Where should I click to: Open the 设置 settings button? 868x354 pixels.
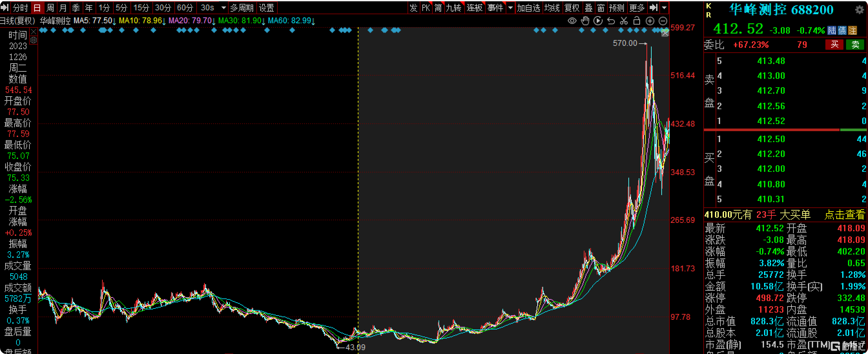(266, 7)
